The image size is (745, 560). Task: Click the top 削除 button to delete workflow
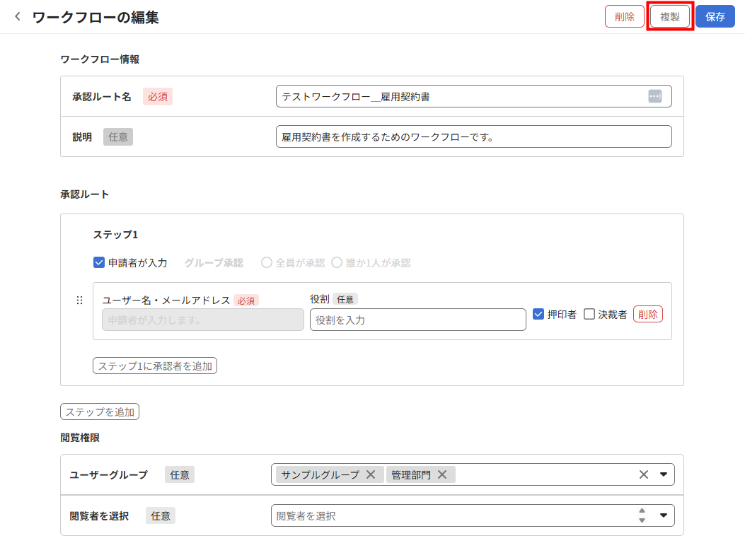(624, 17)
